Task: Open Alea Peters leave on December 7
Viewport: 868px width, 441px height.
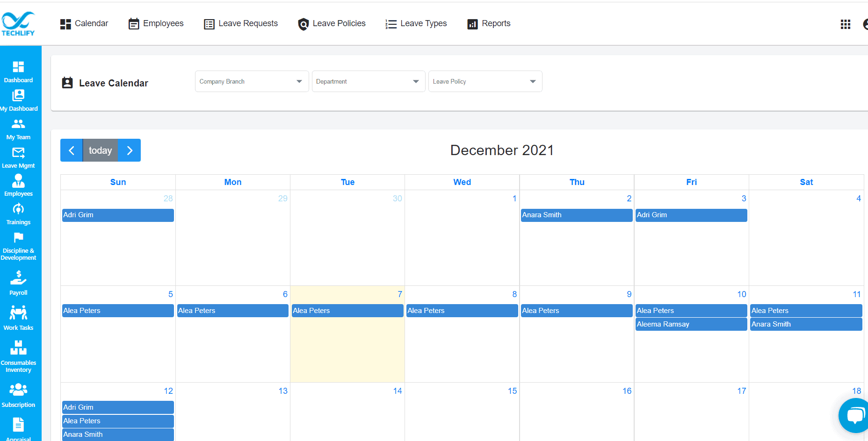Action: click(347, 311)
